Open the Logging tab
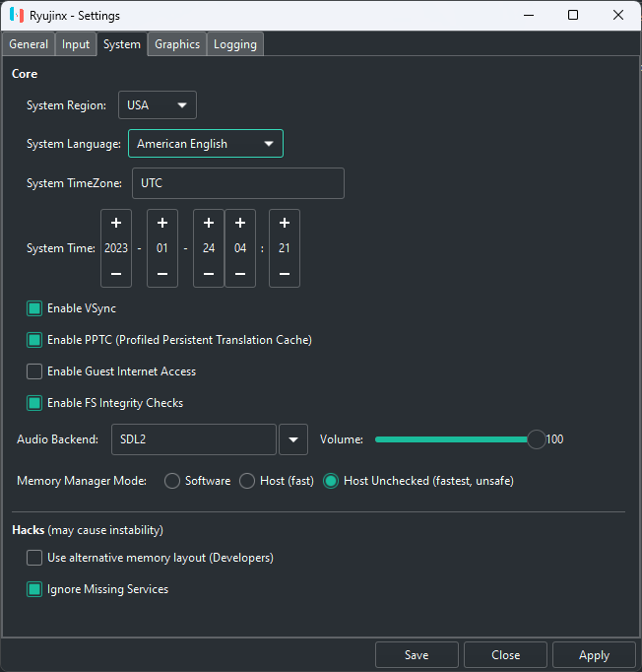This screenshot has height=672, width=642. click(x=235, y=44)
